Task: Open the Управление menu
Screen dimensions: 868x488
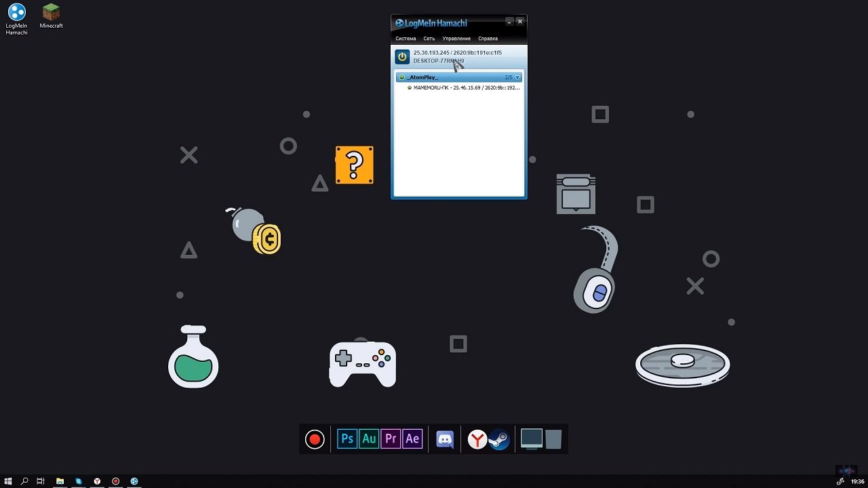Action: click(456, 39)
